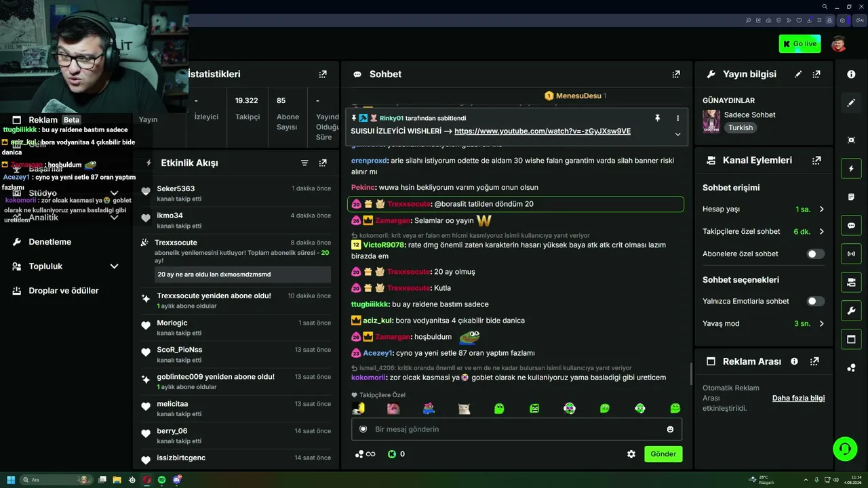868x488 pixels.
Task: Open chat settings gear icon
Action: point(631,454)
